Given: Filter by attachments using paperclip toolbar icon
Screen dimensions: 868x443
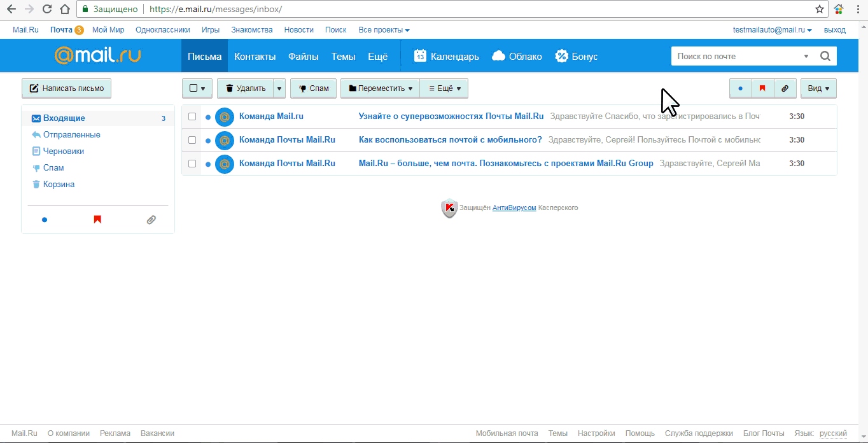Looking at the screenshot, I should 785,88.
